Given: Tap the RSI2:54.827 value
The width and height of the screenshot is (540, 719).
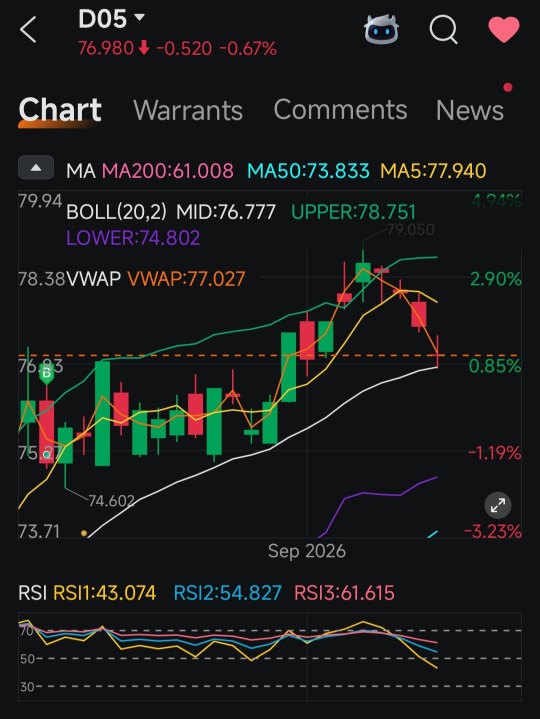Looking at the screenshot, I should coord(227,593).
